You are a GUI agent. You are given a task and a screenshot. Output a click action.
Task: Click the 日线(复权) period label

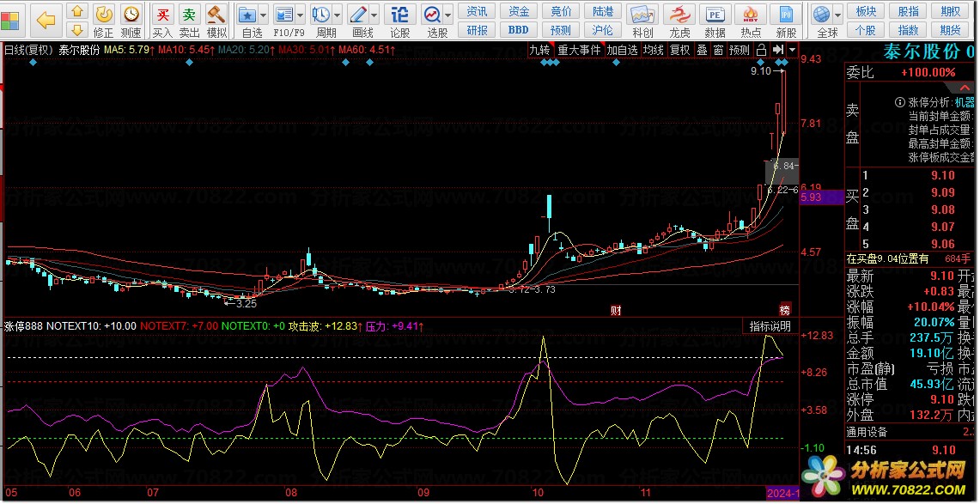click(x=28, y=50)
